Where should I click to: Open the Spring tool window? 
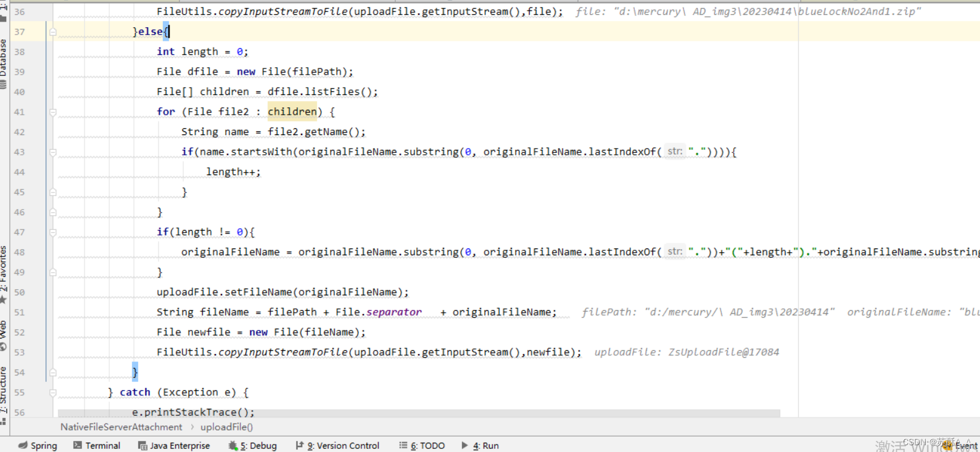point(38,445)
